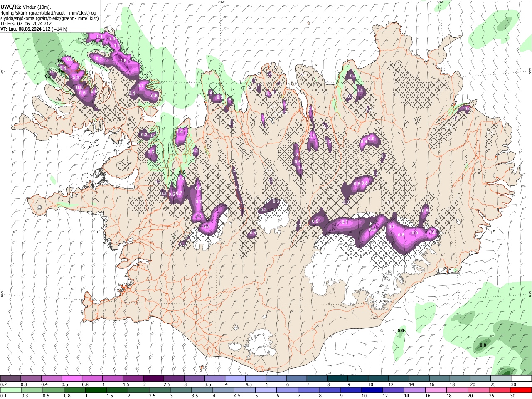Viewport: 532px width, 399px height.
Task: Pick the lilac 14 swatch in the lower legend bar
Action: (414, 390)
